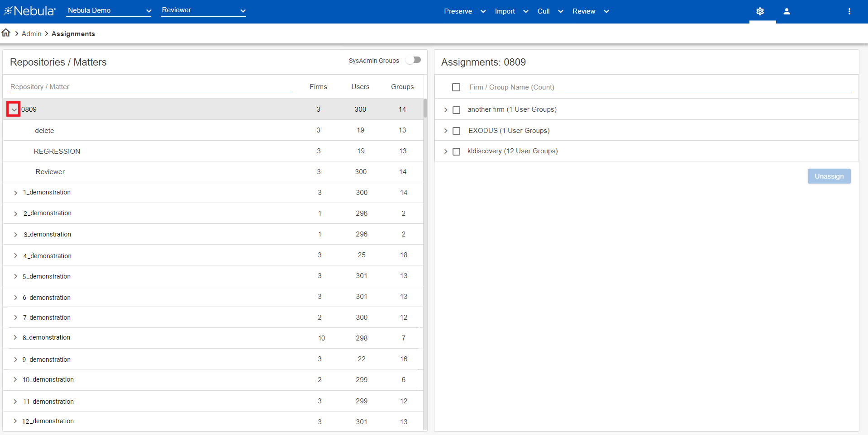Open the three-dot overflow menu

pyautogui.click(x=849, y=11)
